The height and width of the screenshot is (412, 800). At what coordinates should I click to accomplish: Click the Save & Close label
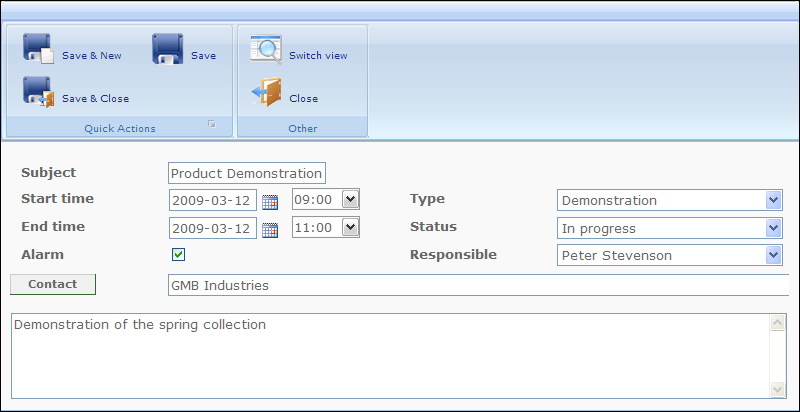pos(95,98)
